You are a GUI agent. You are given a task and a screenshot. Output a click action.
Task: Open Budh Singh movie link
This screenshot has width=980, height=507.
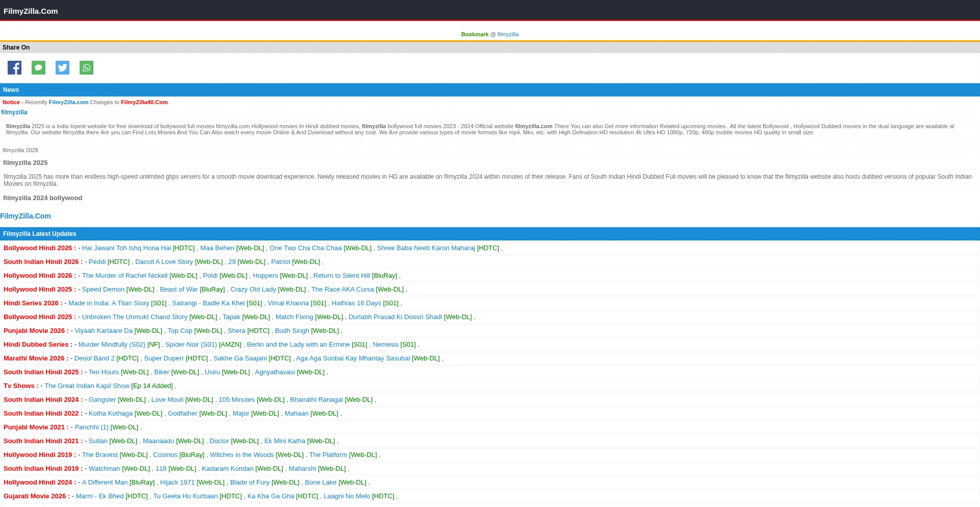[x=292, y=331]
